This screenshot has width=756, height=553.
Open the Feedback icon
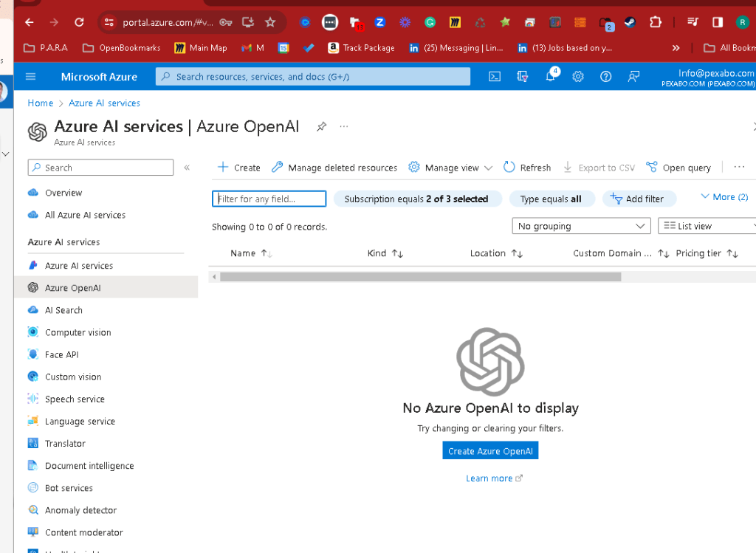click(x=633, y=77)
